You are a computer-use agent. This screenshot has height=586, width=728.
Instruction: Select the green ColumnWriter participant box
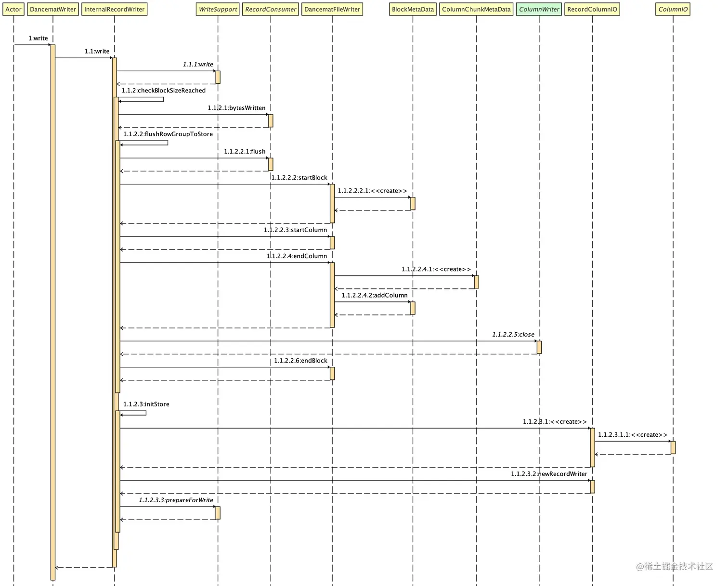539,9
